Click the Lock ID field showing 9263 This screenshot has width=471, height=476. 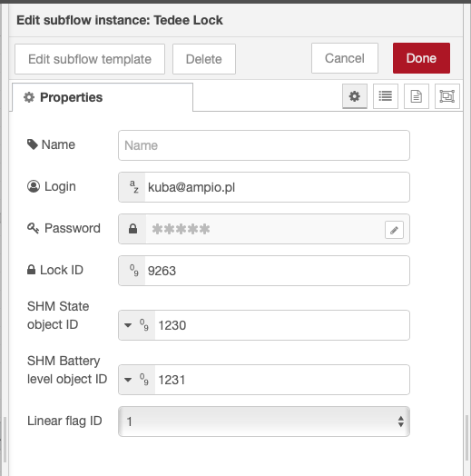[x=277, y=271]
